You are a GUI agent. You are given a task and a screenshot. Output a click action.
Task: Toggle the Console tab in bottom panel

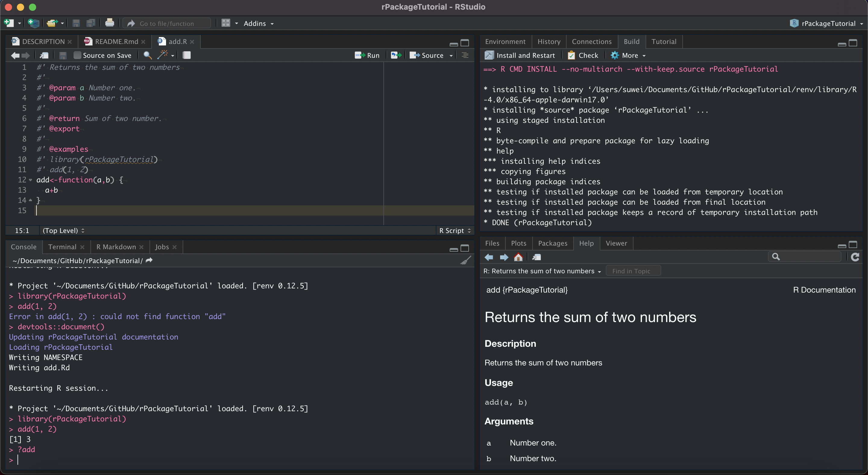tap(24, 246)
